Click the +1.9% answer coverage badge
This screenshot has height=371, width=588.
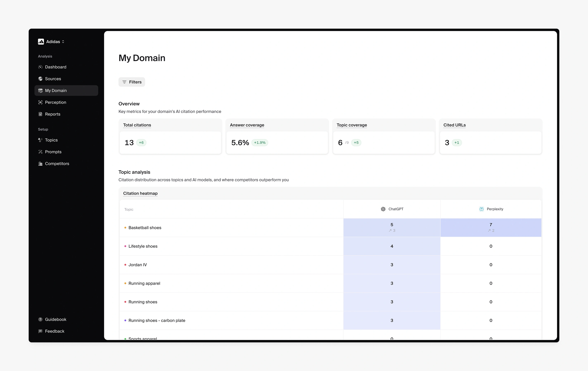260,143
